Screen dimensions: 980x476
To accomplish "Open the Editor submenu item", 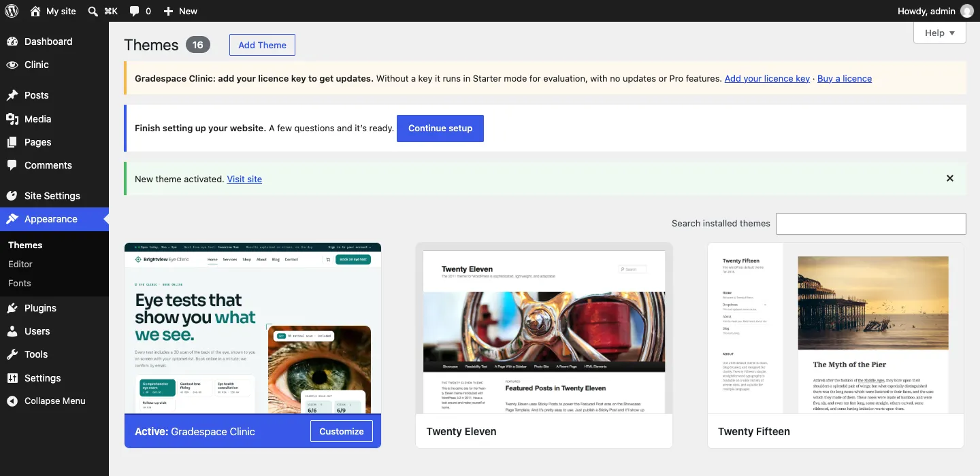I will [x=20, y=264].
